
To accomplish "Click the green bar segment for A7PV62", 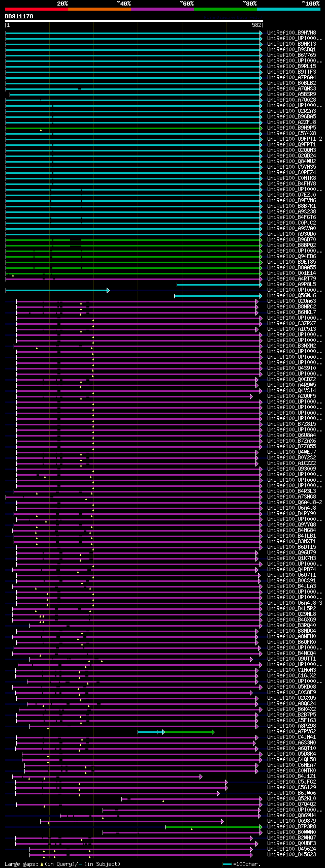I will click(188, 732).
